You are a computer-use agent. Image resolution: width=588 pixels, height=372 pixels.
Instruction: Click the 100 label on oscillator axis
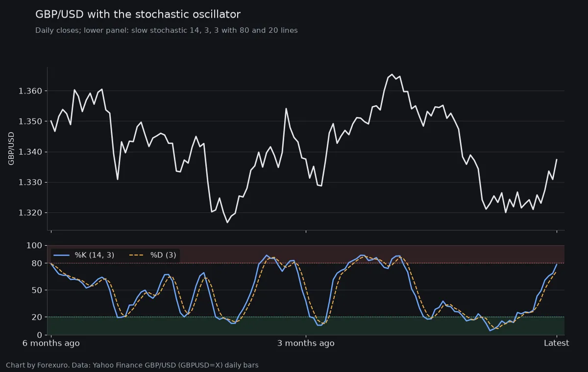(35, 245)
